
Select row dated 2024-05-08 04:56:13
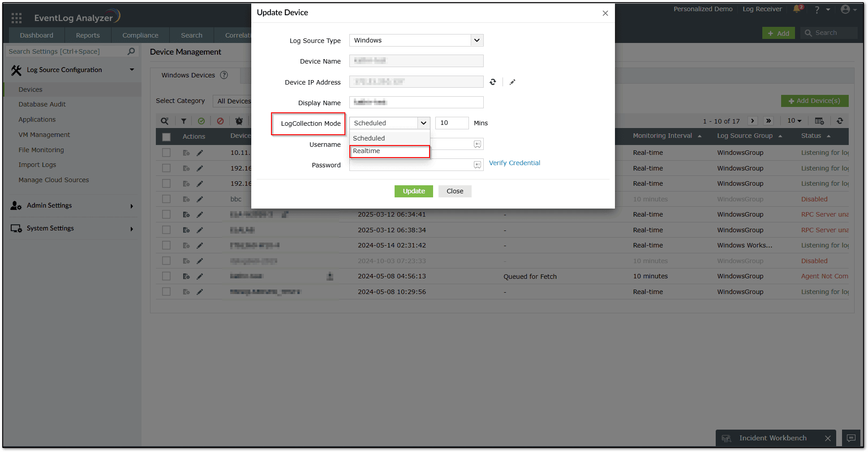[166, 276]
